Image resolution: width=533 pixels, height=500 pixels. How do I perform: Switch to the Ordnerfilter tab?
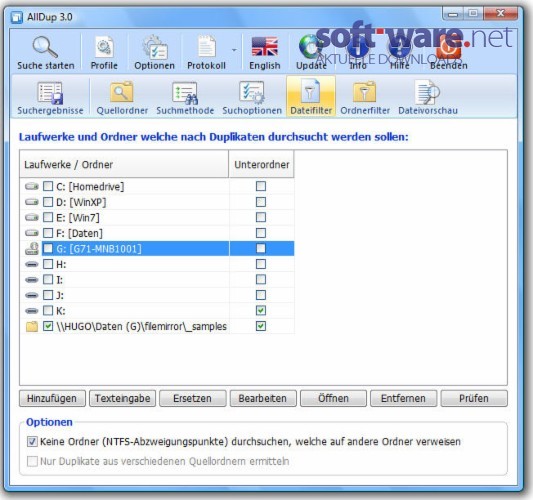click(365, 98)
